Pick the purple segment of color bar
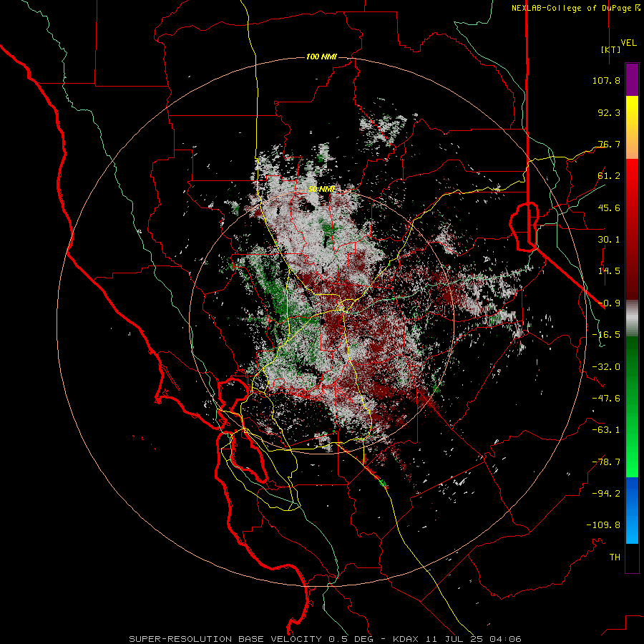Screen dimensions: 644x644 (632, 79)
